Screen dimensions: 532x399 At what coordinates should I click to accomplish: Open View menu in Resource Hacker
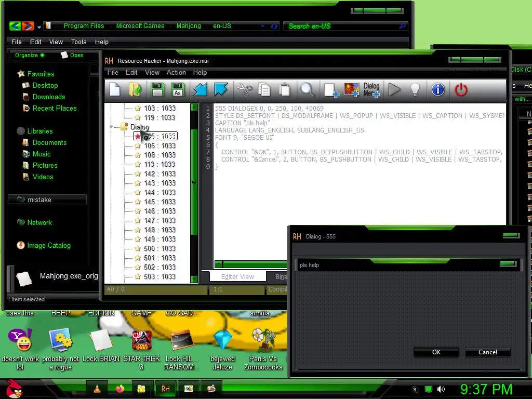(152, 72)
